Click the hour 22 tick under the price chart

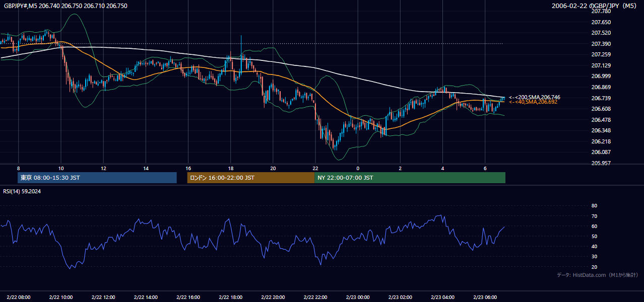pos(315,168)
